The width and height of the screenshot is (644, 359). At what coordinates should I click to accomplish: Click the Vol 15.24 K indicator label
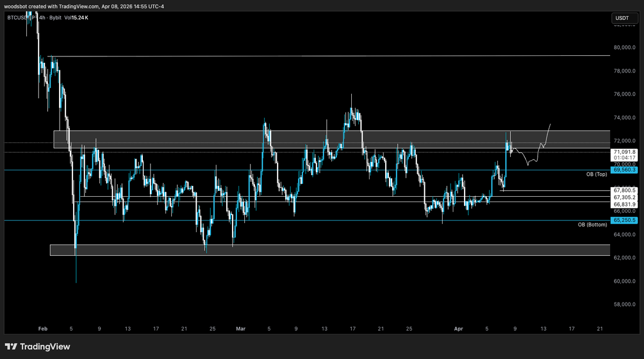[x=76, y=18]
